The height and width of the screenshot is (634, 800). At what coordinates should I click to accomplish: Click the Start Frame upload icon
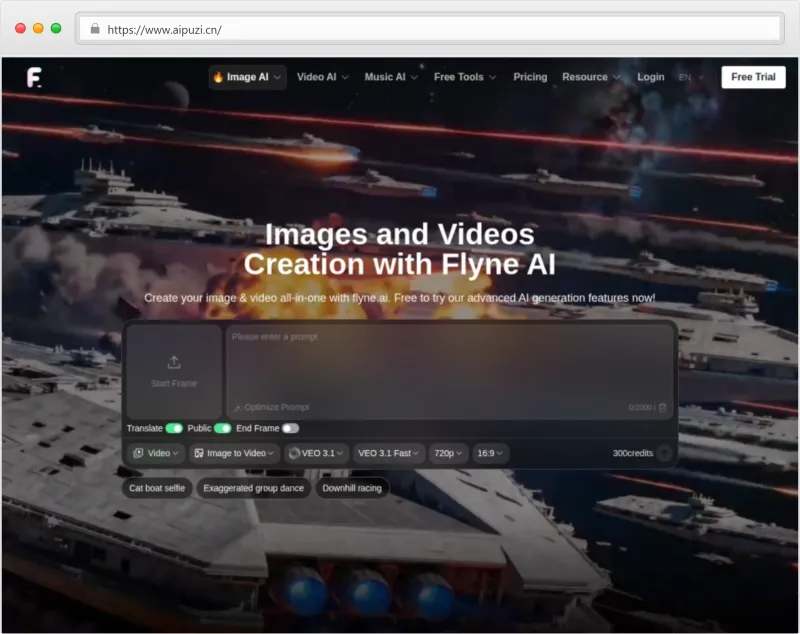[173, 362]
